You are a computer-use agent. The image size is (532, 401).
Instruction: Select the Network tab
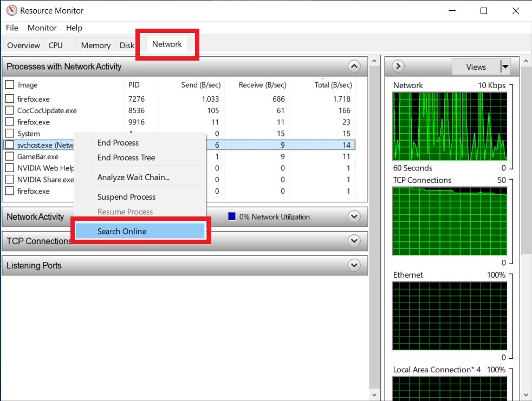pyautogui.click(x=167, y=44)
